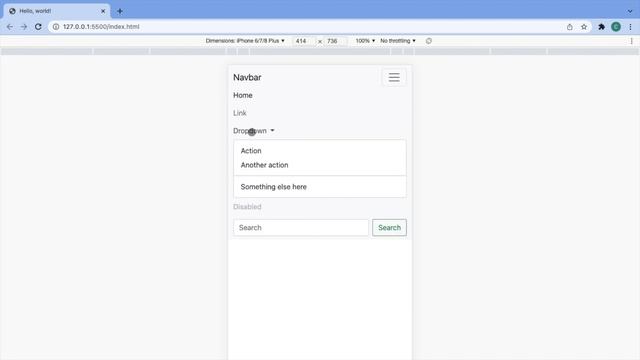Image resolution: width=640 pixels, height=360 pixels.
Task: Open the Extensions puzzle icon
Action: [601, 27]
